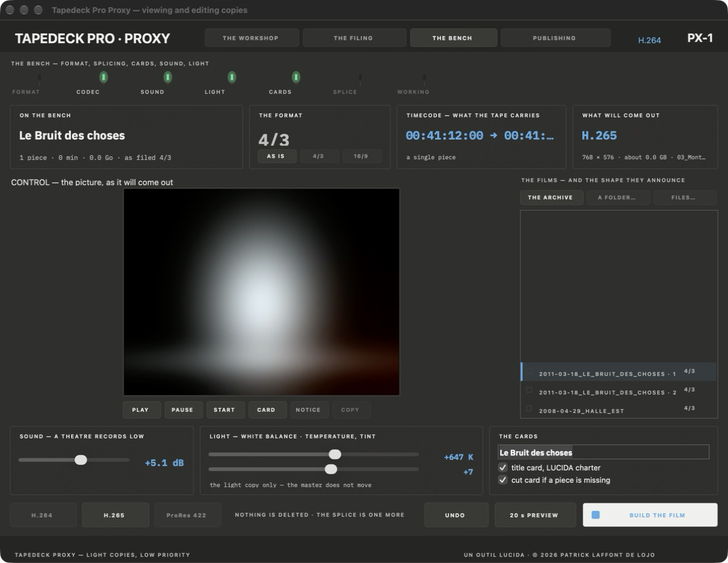Click the 768 × 576 output details
The height and width of the screenshot is (563, 728).
643,157
